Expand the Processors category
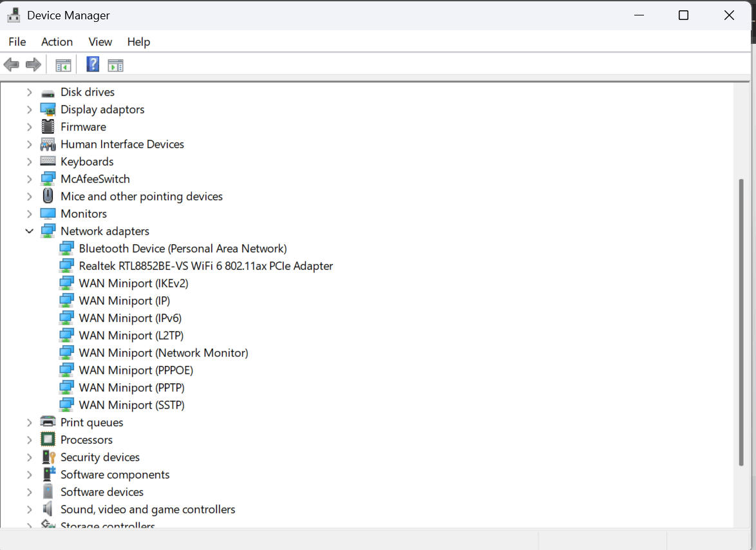This screenshot has width=756, height=550. coord(30,440)
